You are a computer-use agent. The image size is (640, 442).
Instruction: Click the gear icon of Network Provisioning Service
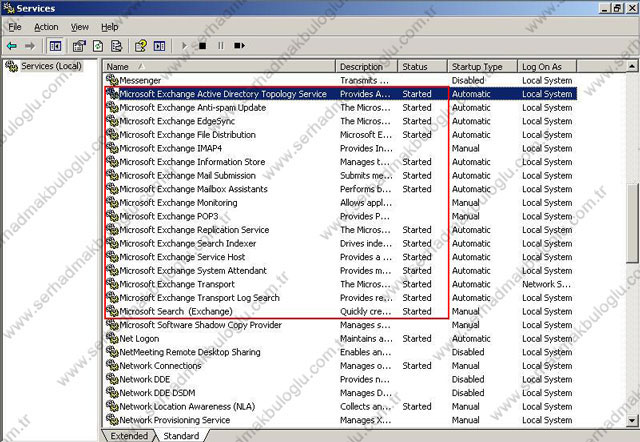coord(112,420)
